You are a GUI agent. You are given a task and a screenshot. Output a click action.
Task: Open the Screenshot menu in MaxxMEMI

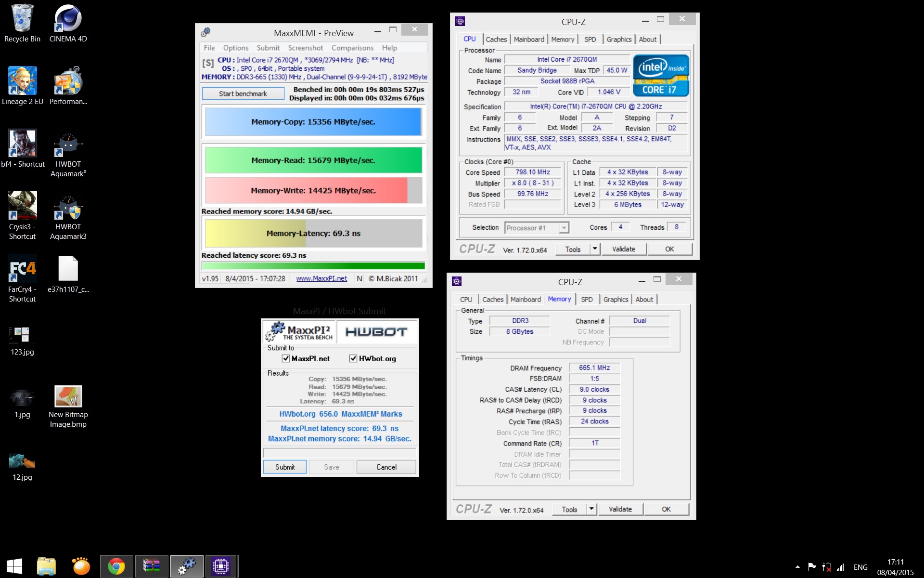coord(306,48)
